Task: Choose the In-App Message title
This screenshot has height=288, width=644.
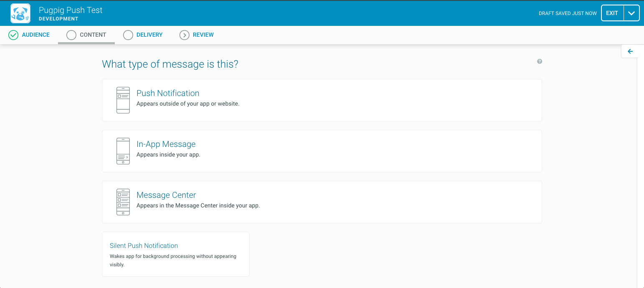Action: (x=166, y=144)
